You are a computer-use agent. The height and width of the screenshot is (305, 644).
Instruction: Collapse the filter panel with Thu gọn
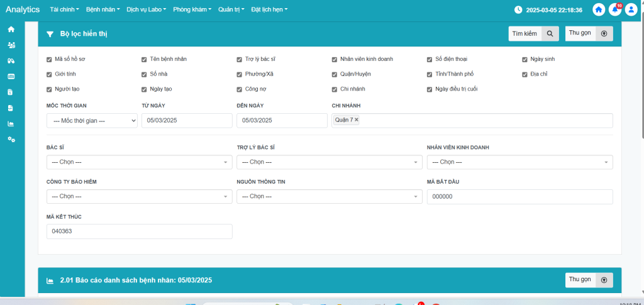tap(589, 34)
